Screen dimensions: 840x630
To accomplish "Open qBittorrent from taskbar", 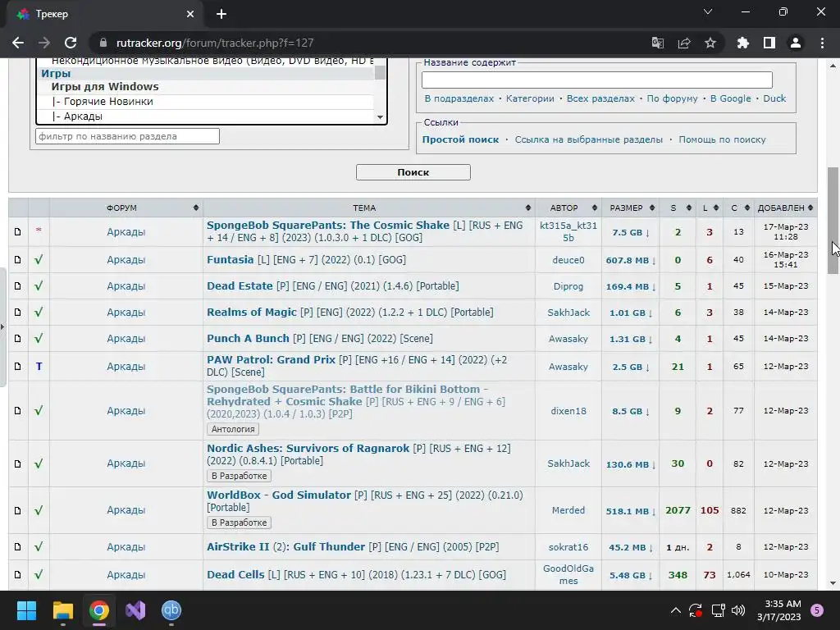I will pyautogui.click(x=171, y=610).
